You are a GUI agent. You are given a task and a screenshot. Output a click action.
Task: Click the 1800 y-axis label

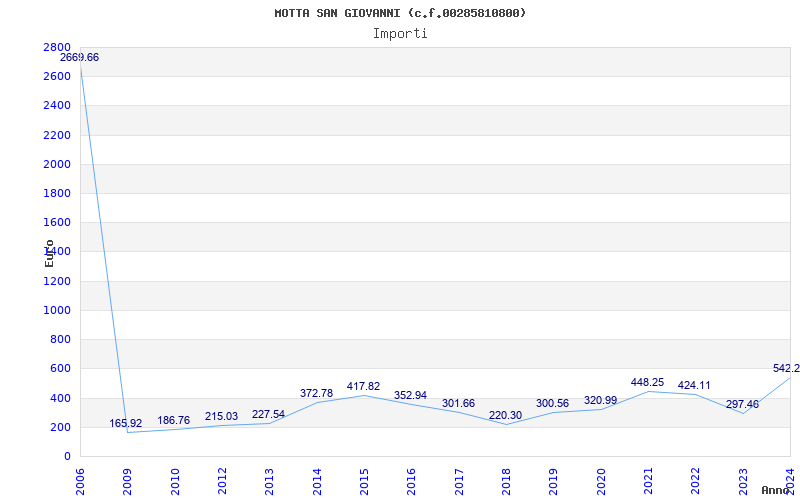point(57,193)
